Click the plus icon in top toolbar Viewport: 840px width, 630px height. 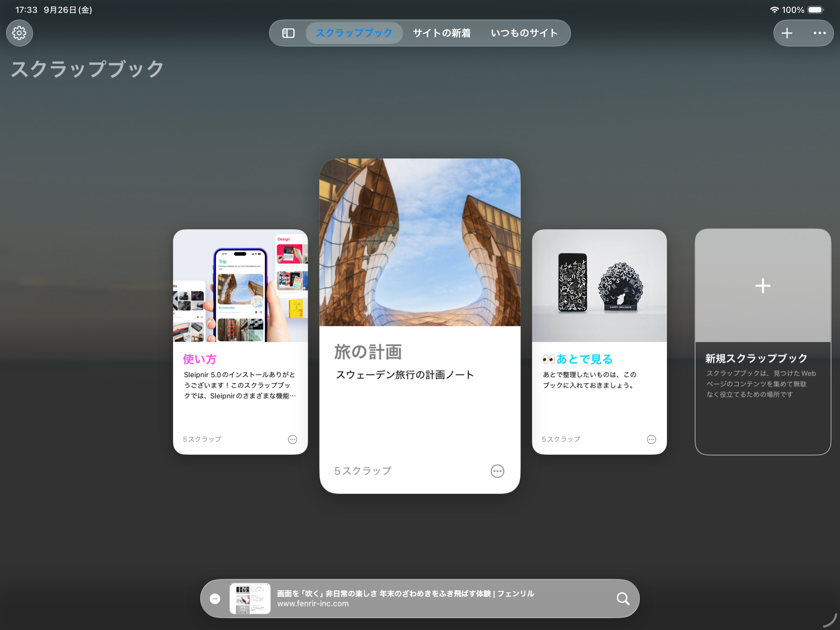(787, 33)
